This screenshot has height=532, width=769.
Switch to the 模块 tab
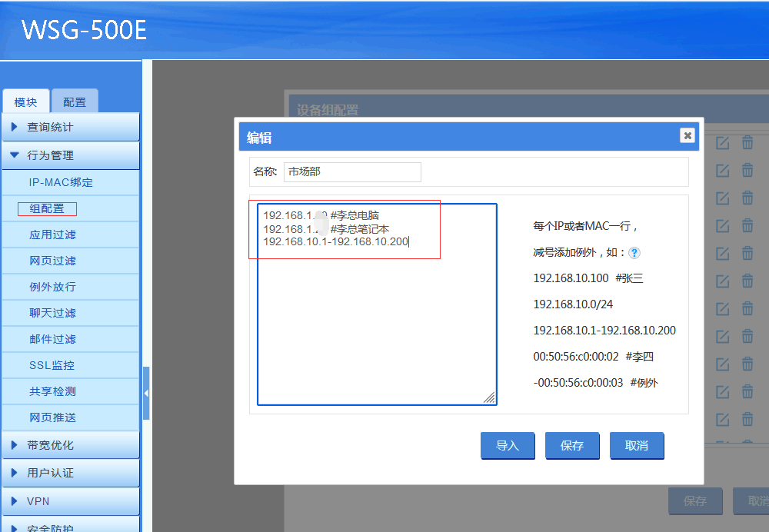tap(25, 102)
